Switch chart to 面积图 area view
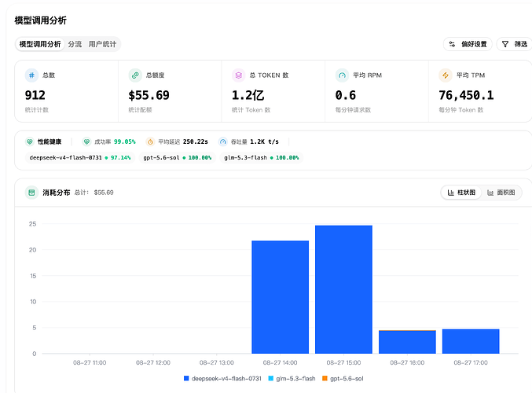Screen dimensions: 532x393 (x=501, y=193)
